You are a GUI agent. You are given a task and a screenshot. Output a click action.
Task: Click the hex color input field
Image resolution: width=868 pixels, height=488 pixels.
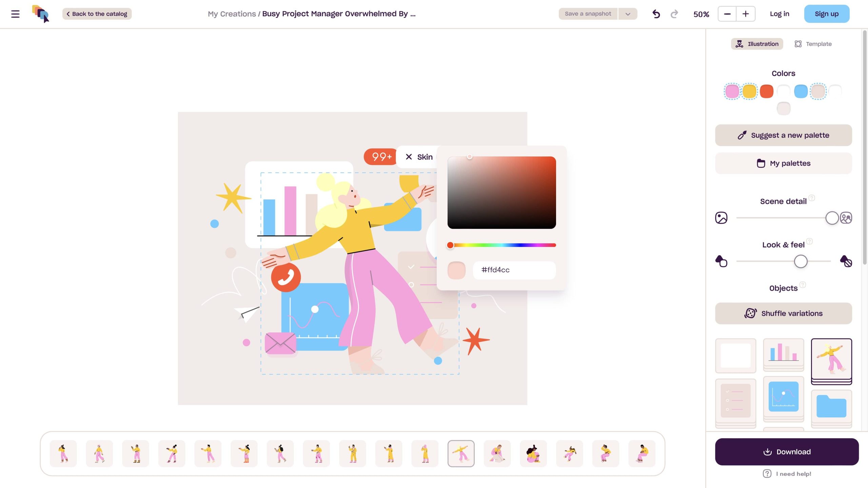click(x=514, y=270)
